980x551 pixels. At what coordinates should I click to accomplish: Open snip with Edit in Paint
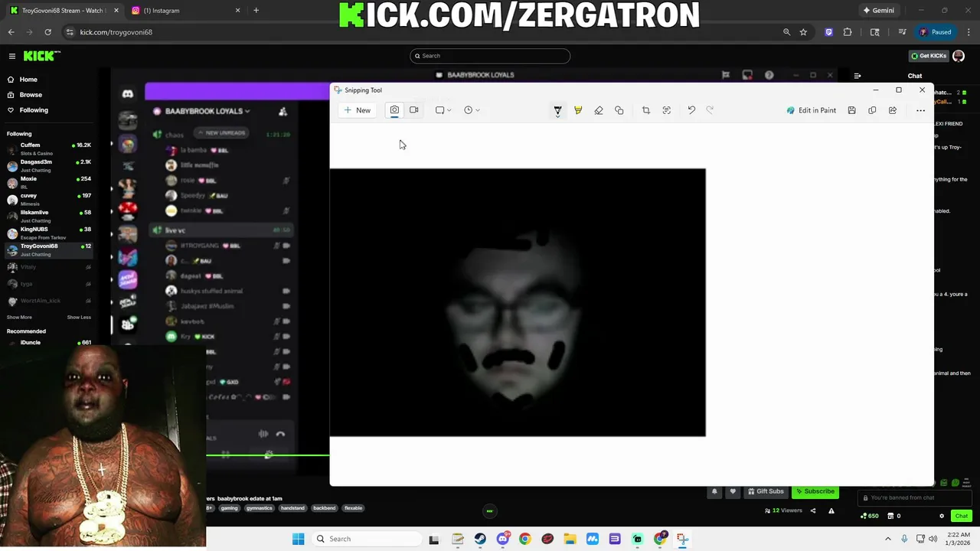tap(812, 110)
